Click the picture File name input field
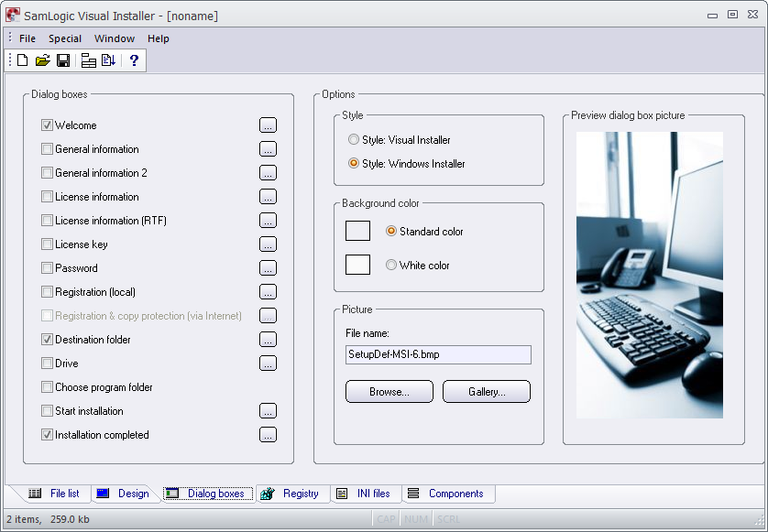 (438, 355)
